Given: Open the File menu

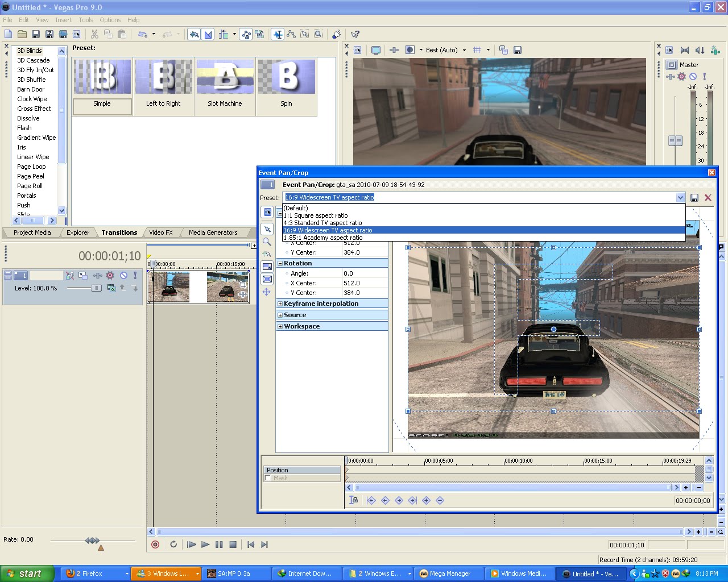Looking at the screenshot, I should 7,20.
